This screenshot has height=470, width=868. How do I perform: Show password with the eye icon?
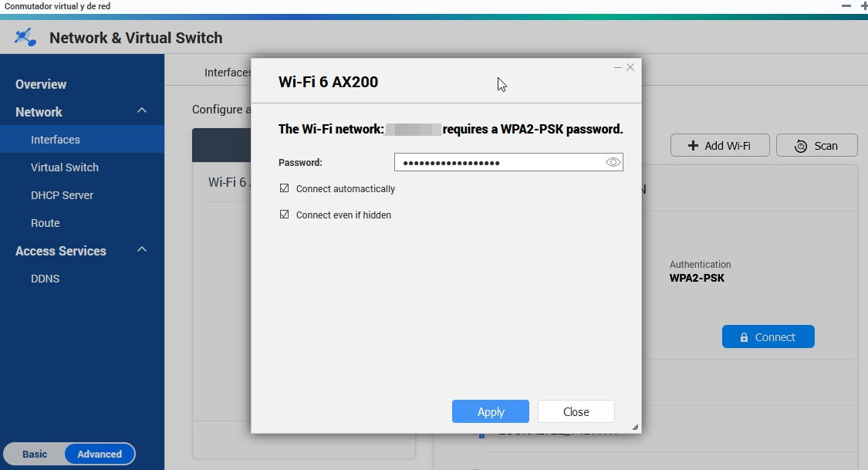613,162
